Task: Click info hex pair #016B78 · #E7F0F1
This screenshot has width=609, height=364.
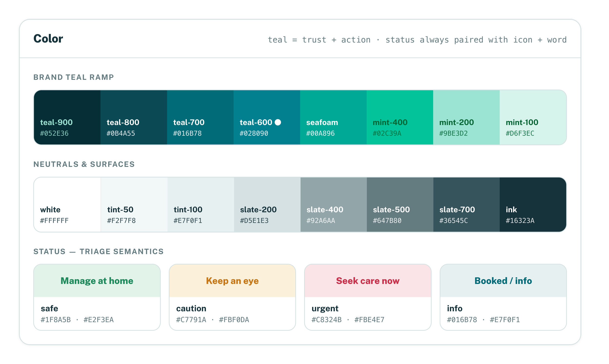Action: (484, 320)
